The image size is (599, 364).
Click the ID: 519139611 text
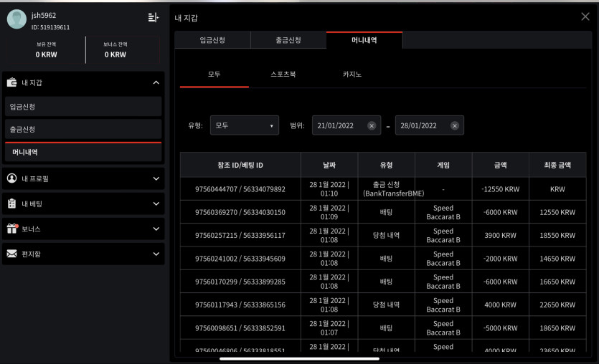(x=50, y=27)
